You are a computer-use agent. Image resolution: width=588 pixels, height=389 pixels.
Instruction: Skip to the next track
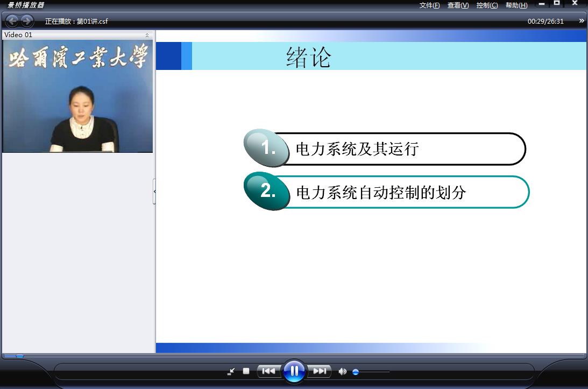click(x=320, y=371)
